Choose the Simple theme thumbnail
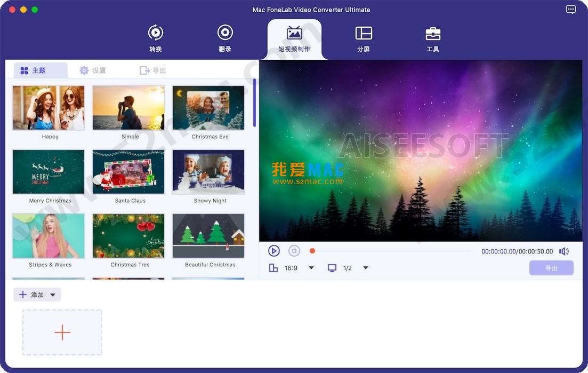588x373 pixels. click(x=128, y=108)
